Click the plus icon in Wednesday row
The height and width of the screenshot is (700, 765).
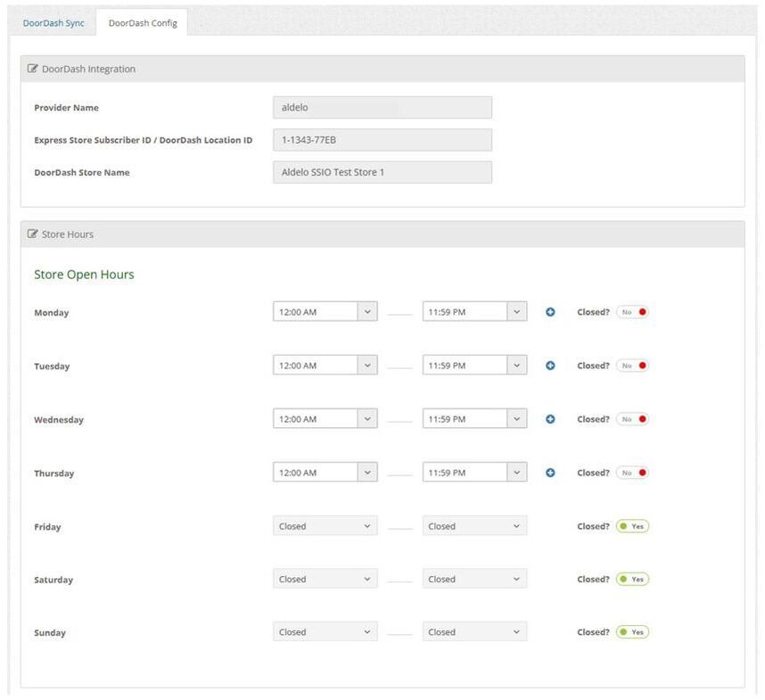[x=550, y=419]
